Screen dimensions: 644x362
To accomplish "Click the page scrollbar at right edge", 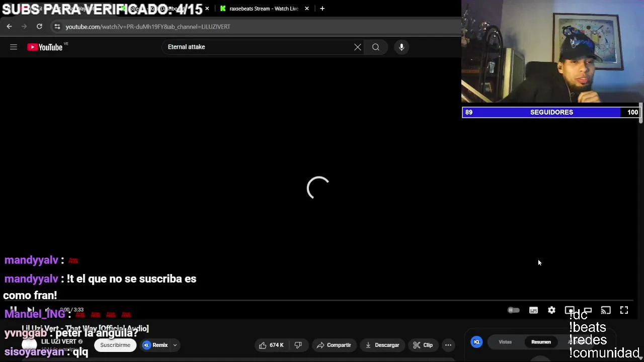I will point(640,112).
